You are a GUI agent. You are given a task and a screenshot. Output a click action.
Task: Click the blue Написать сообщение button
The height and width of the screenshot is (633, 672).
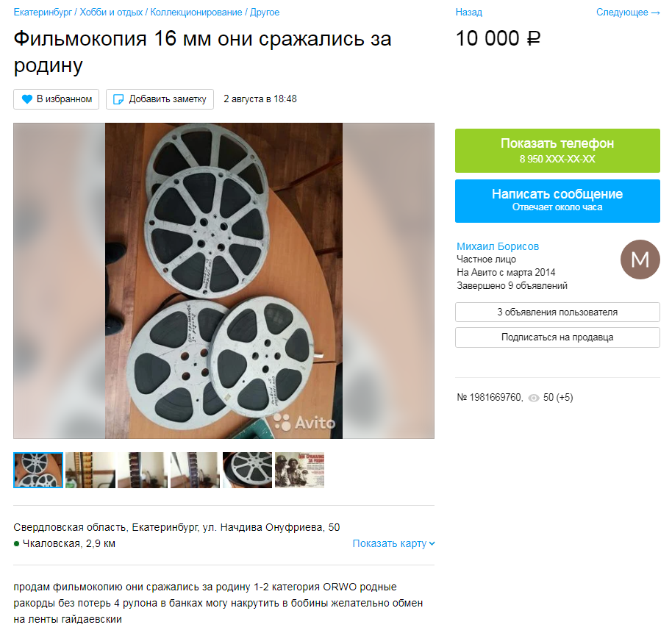(557, 201)
